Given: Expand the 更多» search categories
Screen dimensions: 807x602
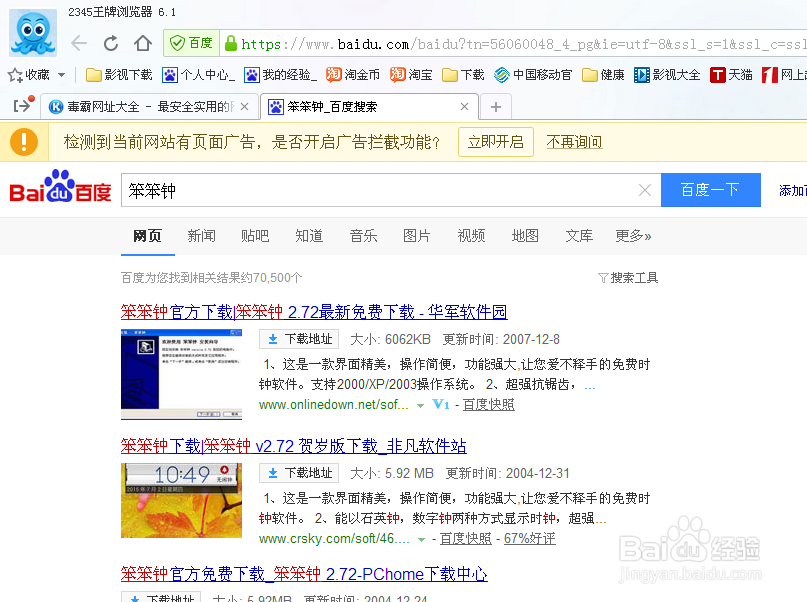Looking at the screenshot, I should coord(634,236).
